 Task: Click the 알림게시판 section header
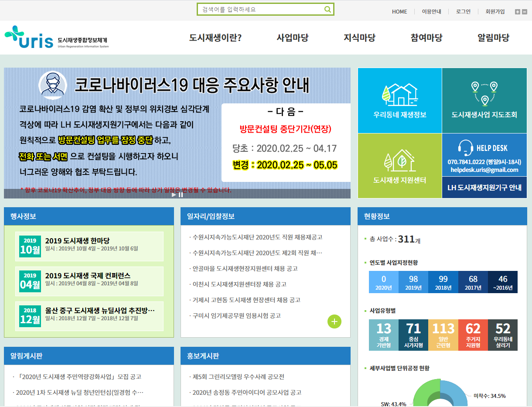89,356
